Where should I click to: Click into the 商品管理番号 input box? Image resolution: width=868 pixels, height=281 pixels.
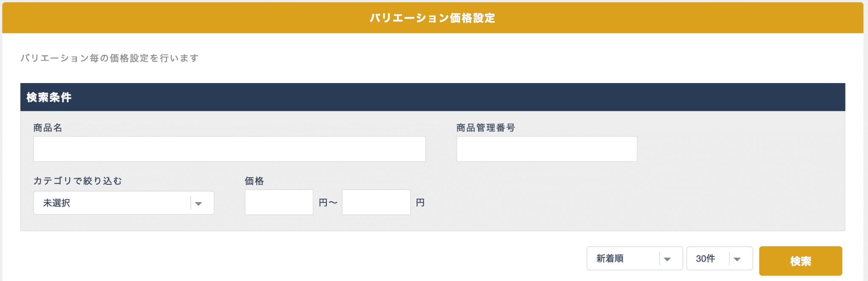(546, 149)
